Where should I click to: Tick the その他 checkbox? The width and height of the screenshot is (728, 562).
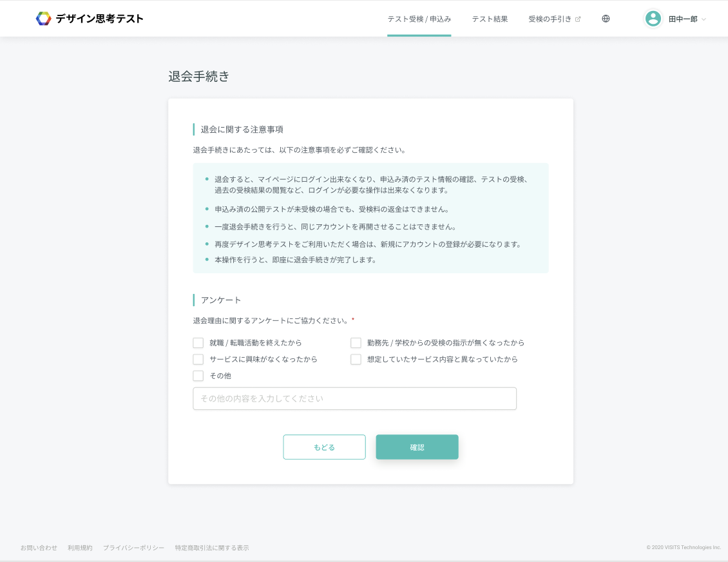[x=198, y=376]
